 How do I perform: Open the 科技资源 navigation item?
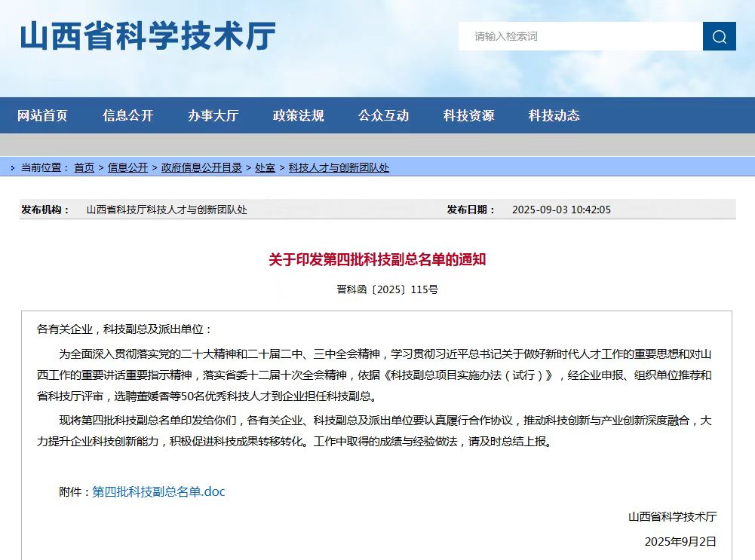click(468, 115)
